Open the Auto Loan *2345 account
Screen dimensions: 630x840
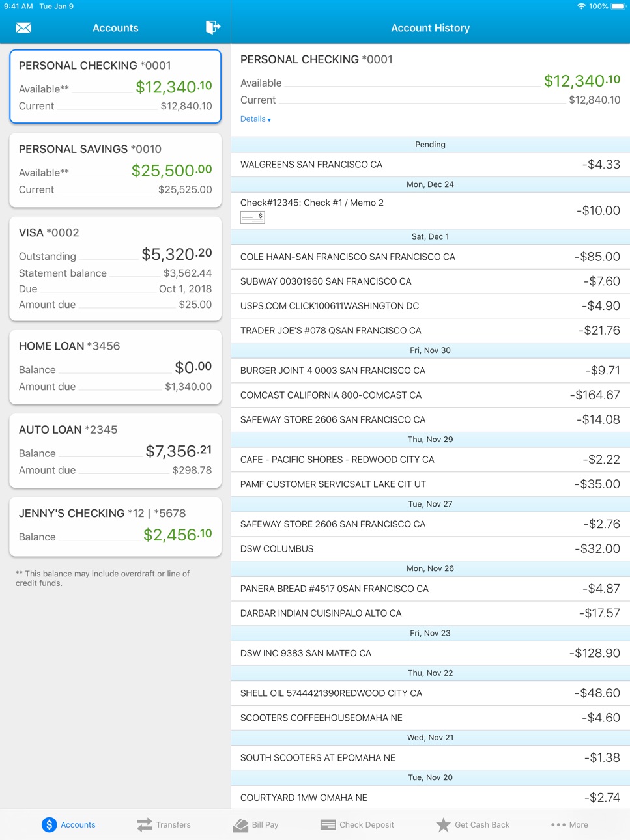click(x=115, y=451)
